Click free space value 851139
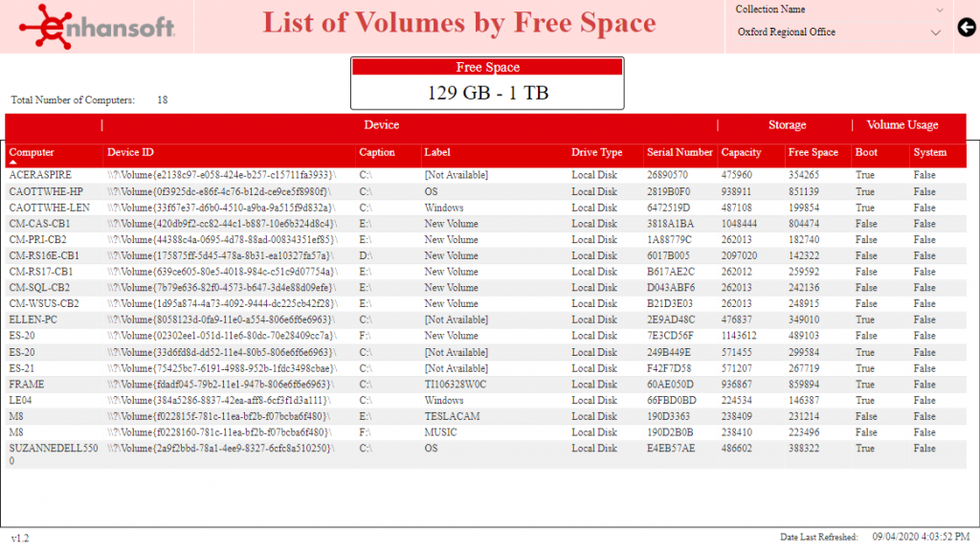980x551 pixels. pyautogui.click(x=804, y=191)
